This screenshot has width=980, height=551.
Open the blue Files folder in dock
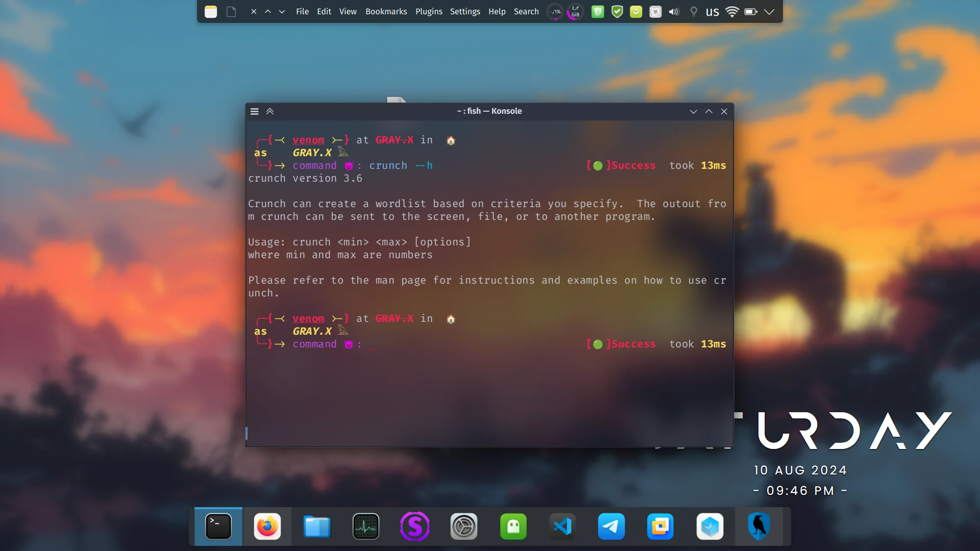tap(317, 527)
